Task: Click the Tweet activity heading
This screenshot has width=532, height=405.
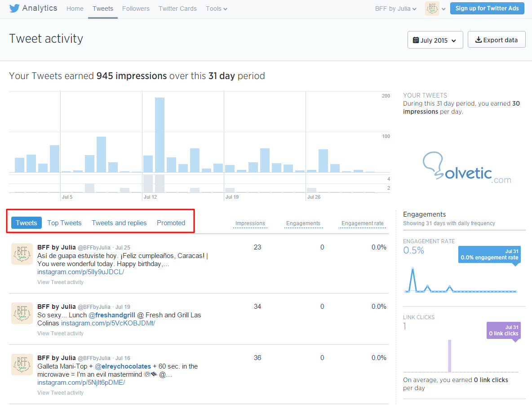Action: point(46,39)
